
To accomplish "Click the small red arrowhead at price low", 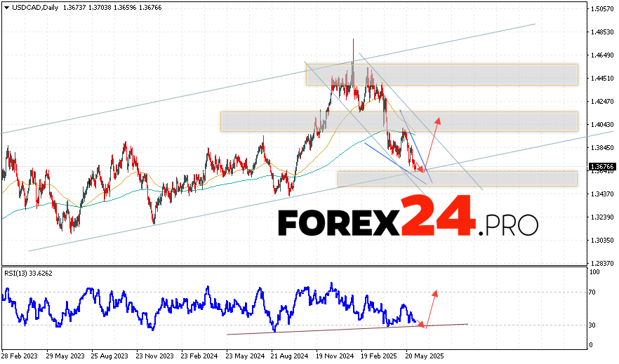I will point(420,169).
